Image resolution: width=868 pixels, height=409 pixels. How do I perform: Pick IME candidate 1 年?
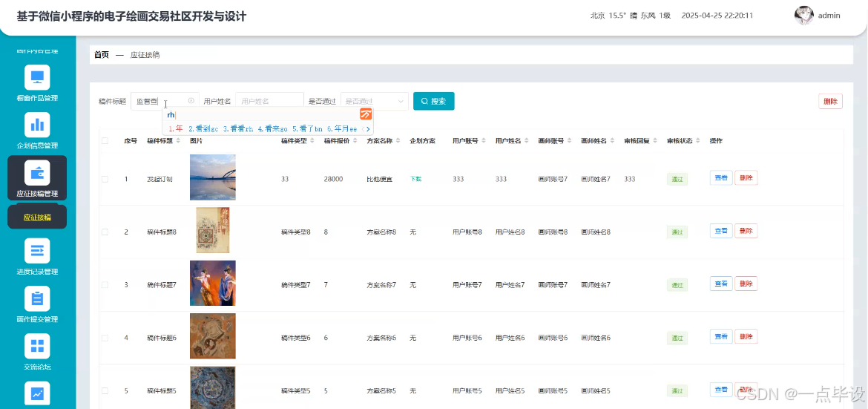[x=176, y=128]
